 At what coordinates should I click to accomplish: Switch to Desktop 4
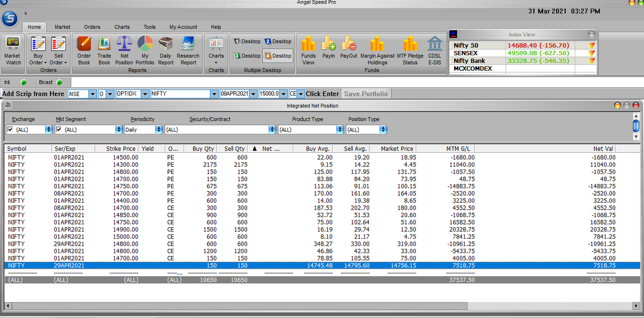279,56
